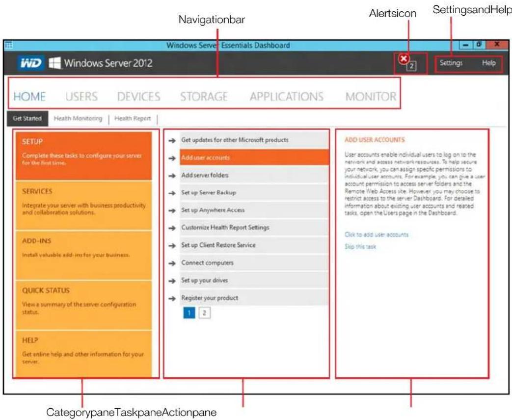Open the Health Report subtab

click(x=133, y=118)
